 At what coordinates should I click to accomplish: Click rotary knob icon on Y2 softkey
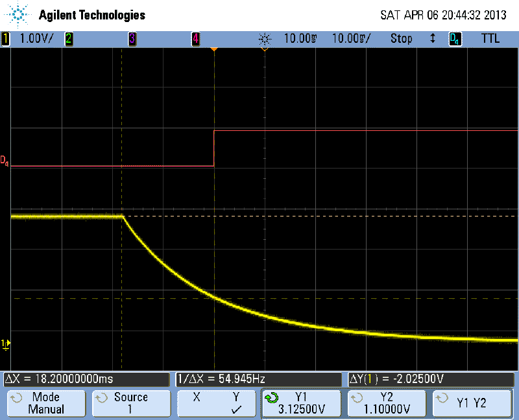pos(357,398)
